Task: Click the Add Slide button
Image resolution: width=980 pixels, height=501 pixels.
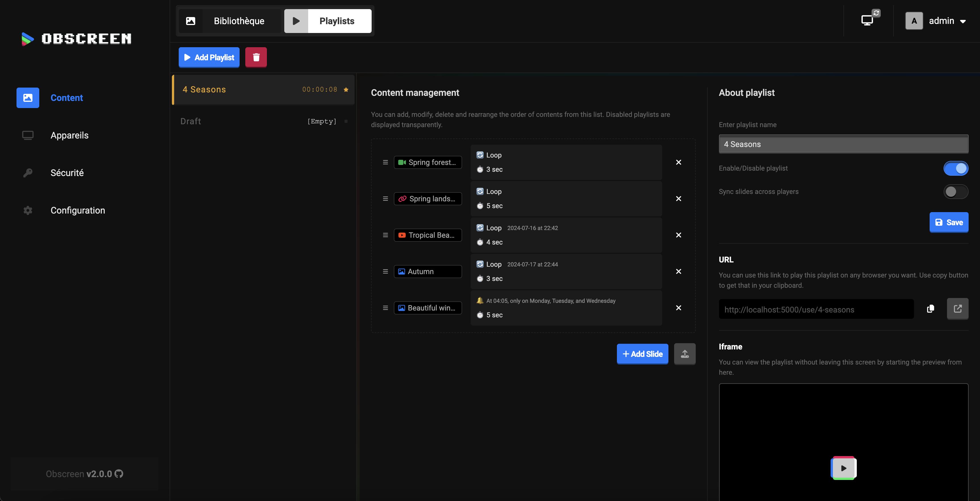Action: click(642, 354)
